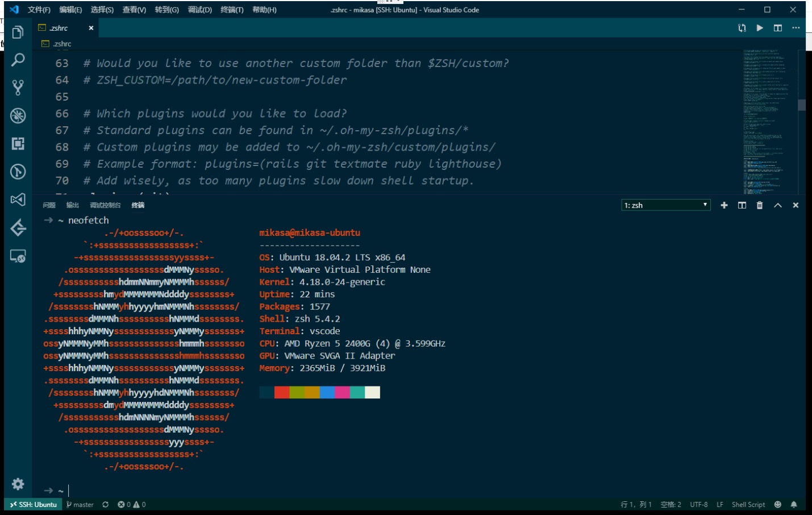Click the sync changes icon in status bar
The width and height of the screenshot is (812, 515).
coord(105,505)
